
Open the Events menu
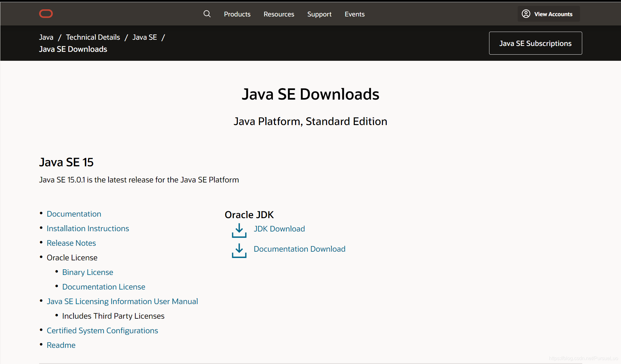click(x=354, y=14)
